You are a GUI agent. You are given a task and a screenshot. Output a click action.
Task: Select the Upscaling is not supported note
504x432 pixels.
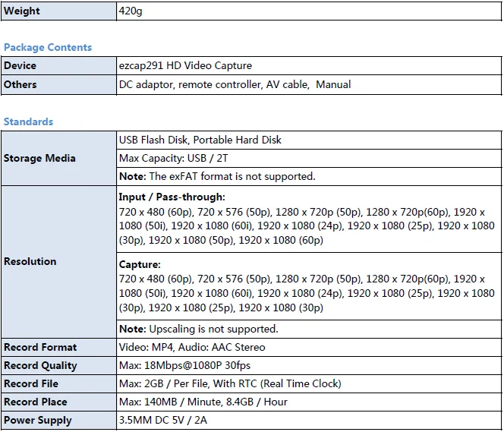coord(198,329)
